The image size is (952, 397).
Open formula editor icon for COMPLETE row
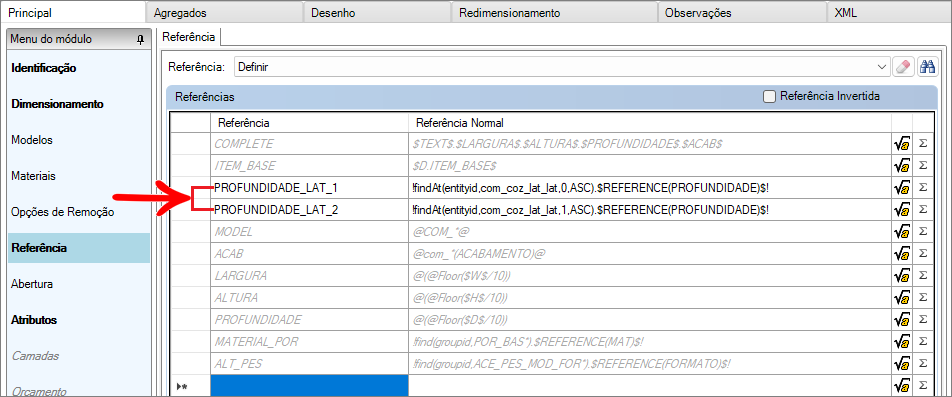902,144
